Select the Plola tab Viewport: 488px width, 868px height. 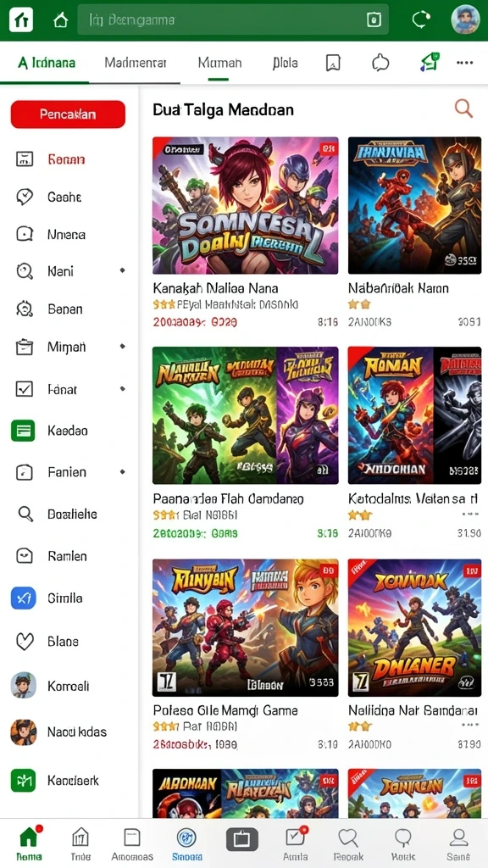point(285,63)
